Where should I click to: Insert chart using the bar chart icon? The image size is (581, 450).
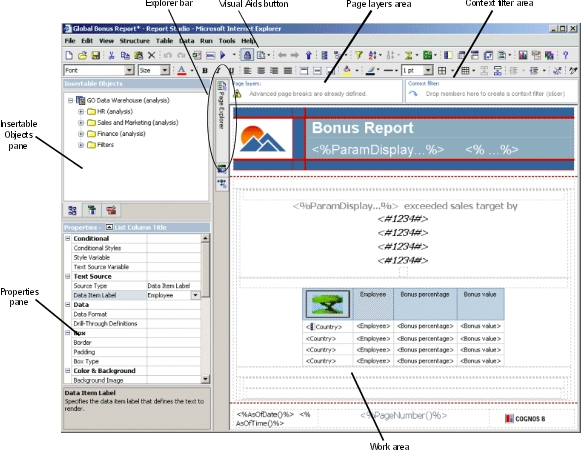click(523, 56)
